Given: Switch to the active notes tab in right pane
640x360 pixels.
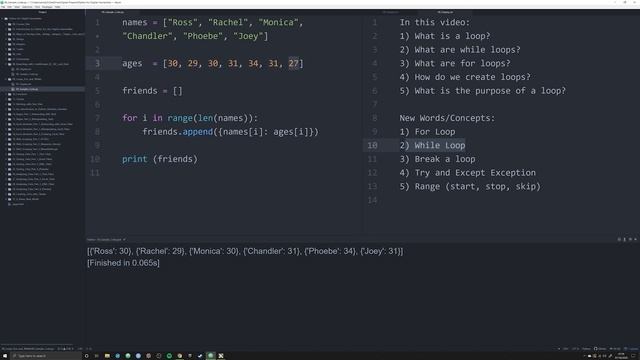Looking at the screenshot, I should pos(445,12).
